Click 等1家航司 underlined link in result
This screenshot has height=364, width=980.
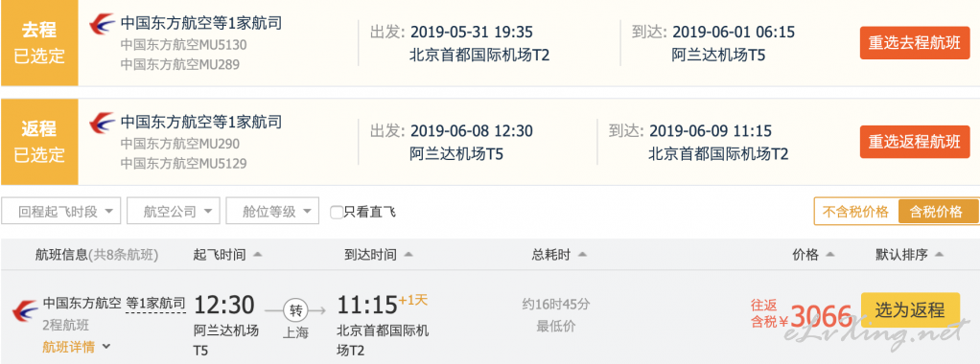(155, 304)
